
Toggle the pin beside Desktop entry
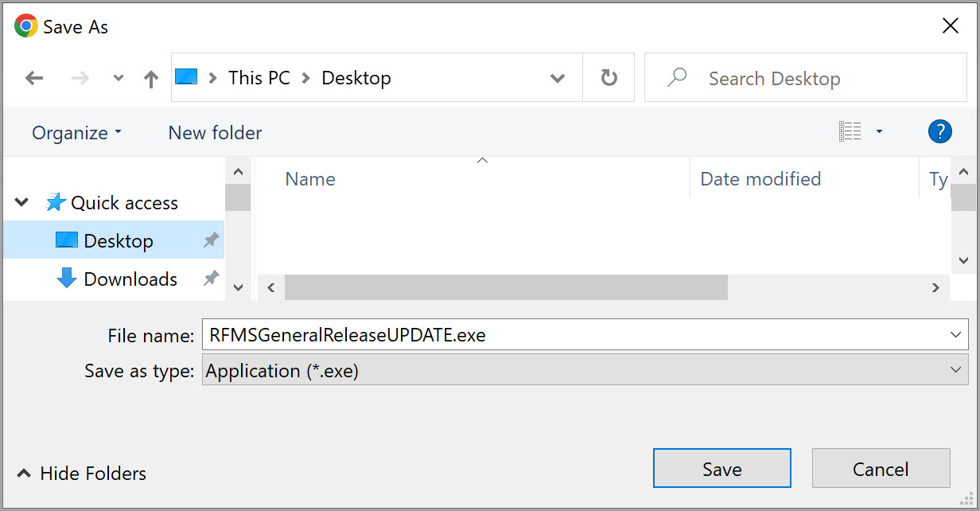(211, 240)
